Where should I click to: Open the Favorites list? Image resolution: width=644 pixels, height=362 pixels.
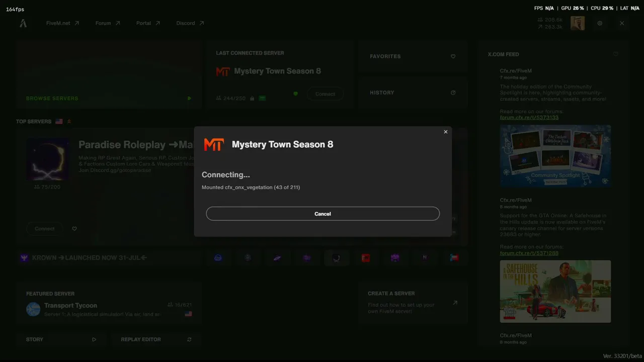pyautogui.click(x=413, y=56)
